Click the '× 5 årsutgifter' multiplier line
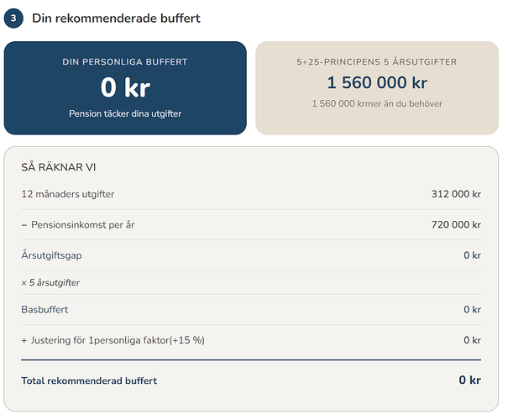513x420 pixels. coord(50,283)
